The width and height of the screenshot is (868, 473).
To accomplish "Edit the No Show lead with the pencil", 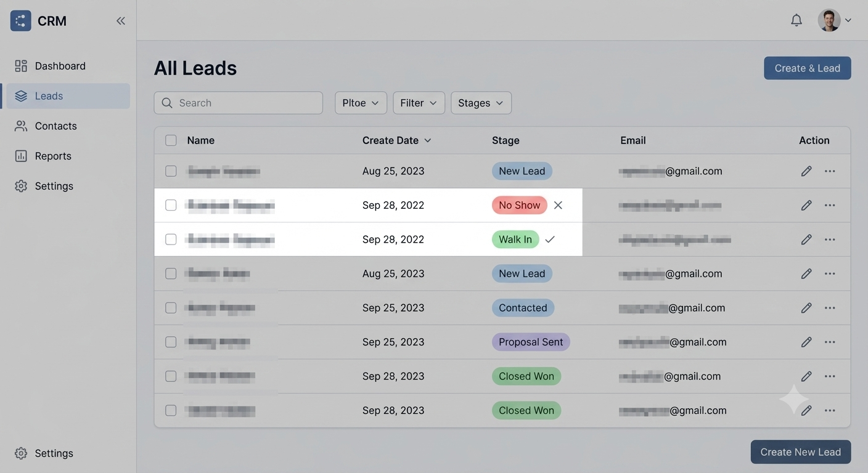I will click(x=806, y=205).
